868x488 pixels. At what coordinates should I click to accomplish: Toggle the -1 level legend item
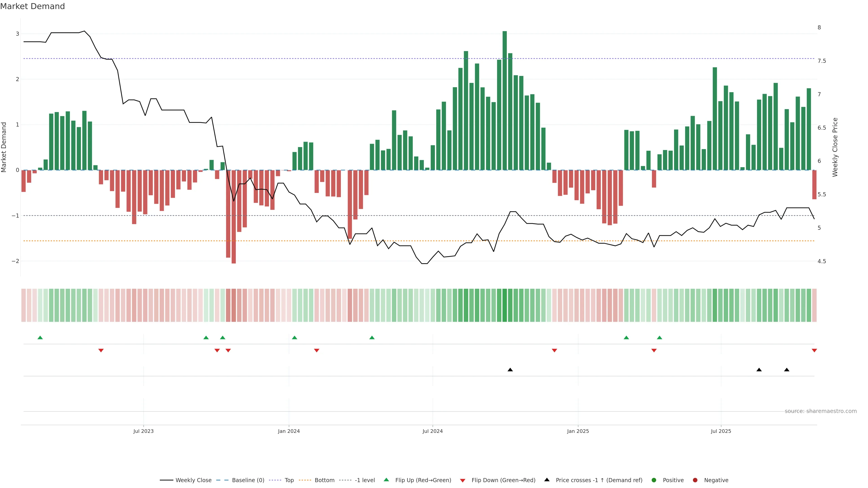click(x=365, y=480)
